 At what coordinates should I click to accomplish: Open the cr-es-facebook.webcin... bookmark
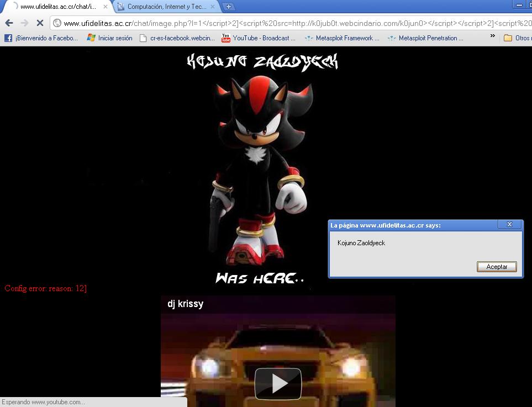pyautogui.click(x=177, y=38)
